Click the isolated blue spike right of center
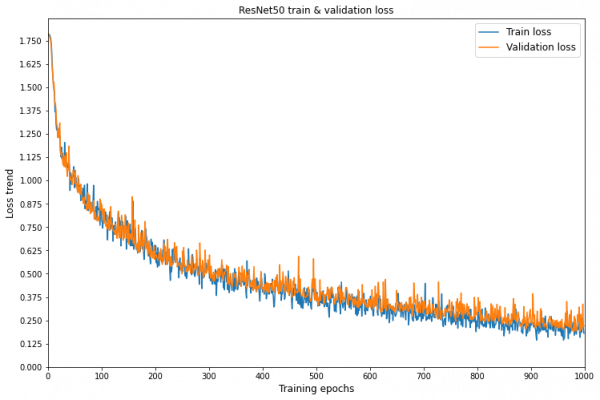600x400 pixels. pyautogui.click(x=424, y=284)
